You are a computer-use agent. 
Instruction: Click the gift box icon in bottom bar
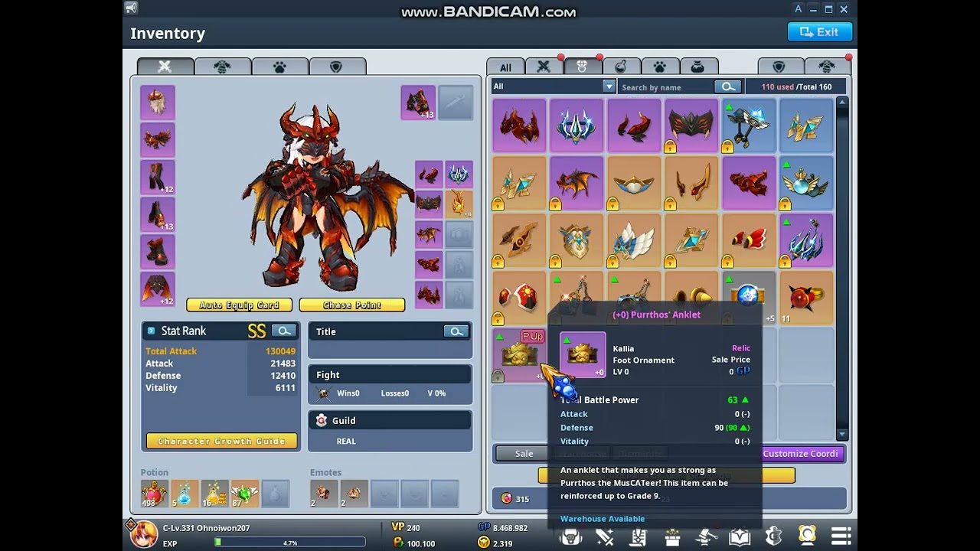(672, 536)
